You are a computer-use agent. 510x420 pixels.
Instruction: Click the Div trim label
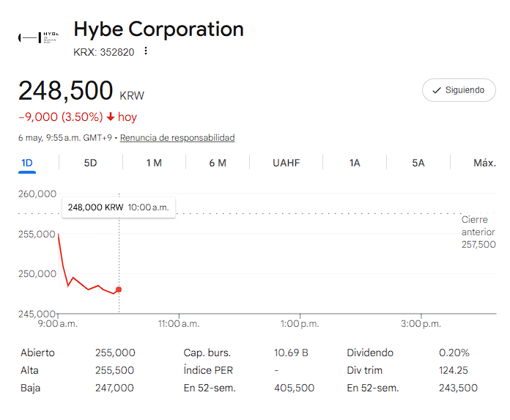(365, 370)
